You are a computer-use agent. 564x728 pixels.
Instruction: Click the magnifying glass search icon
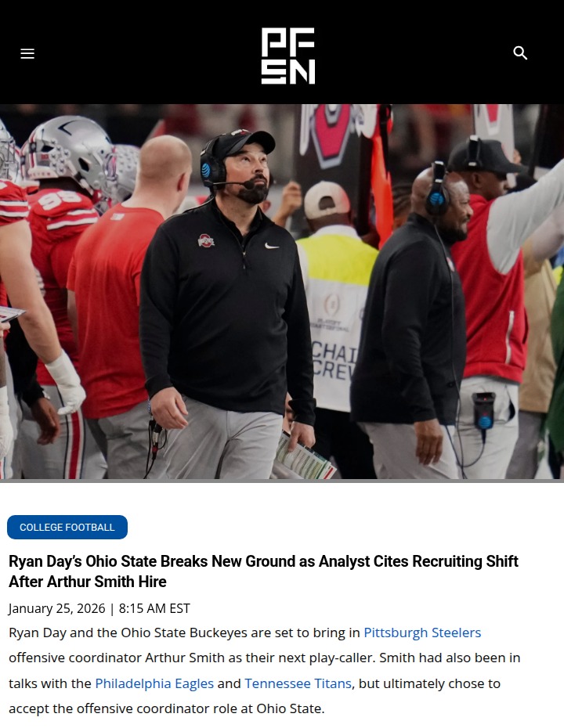click(x=520, y=53)
